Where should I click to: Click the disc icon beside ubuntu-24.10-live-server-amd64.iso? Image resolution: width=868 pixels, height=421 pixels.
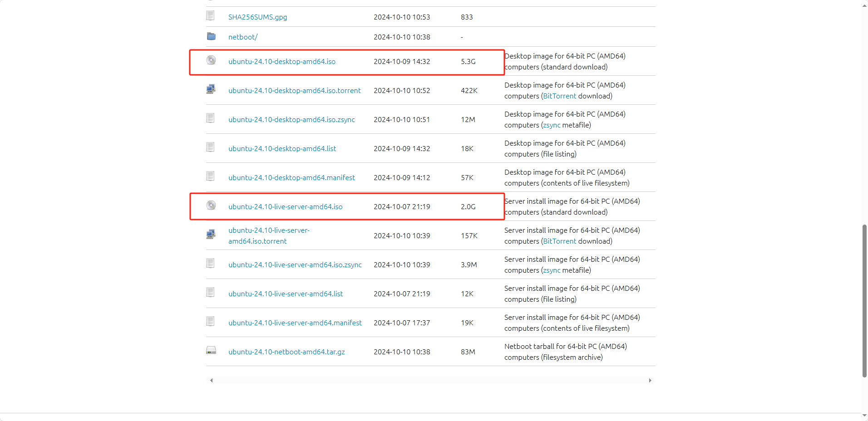(x=211, y=206)
